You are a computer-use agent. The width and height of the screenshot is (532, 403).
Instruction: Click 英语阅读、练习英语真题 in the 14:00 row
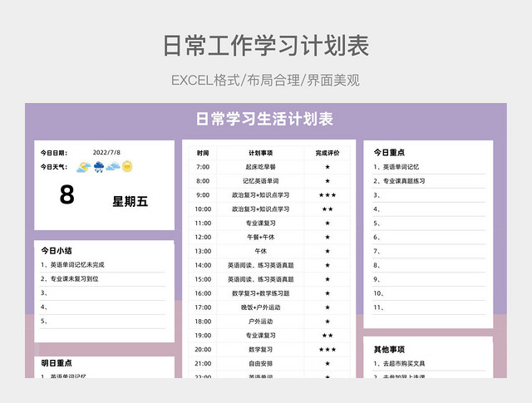tap(260, 265)
